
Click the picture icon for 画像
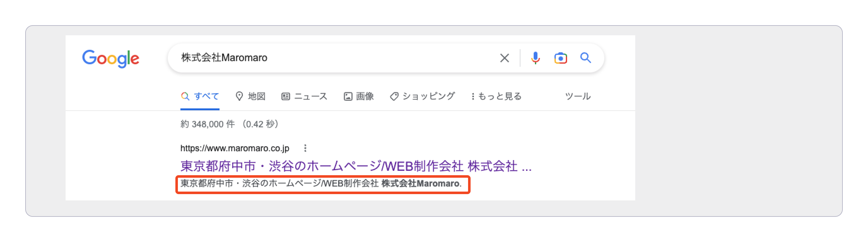348,97
